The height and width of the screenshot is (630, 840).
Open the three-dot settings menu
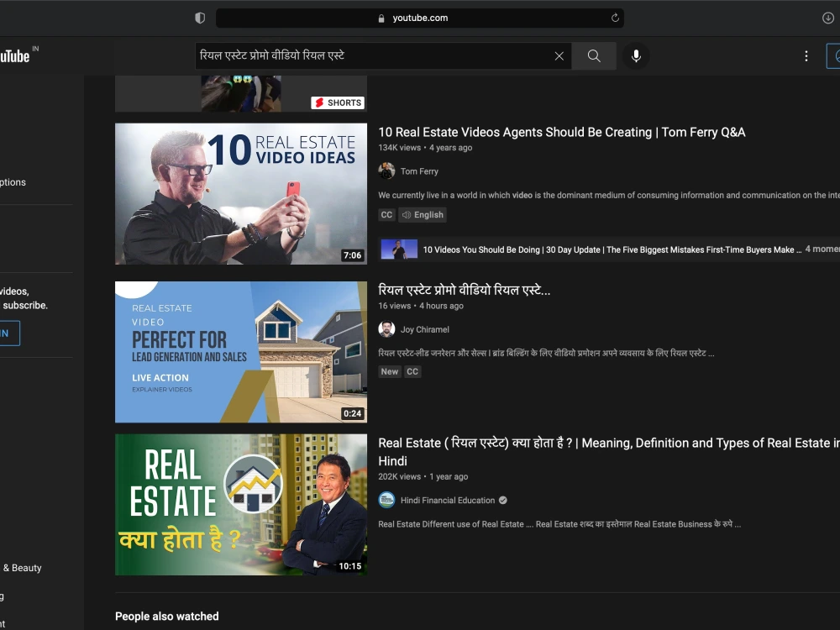point(806,55)
